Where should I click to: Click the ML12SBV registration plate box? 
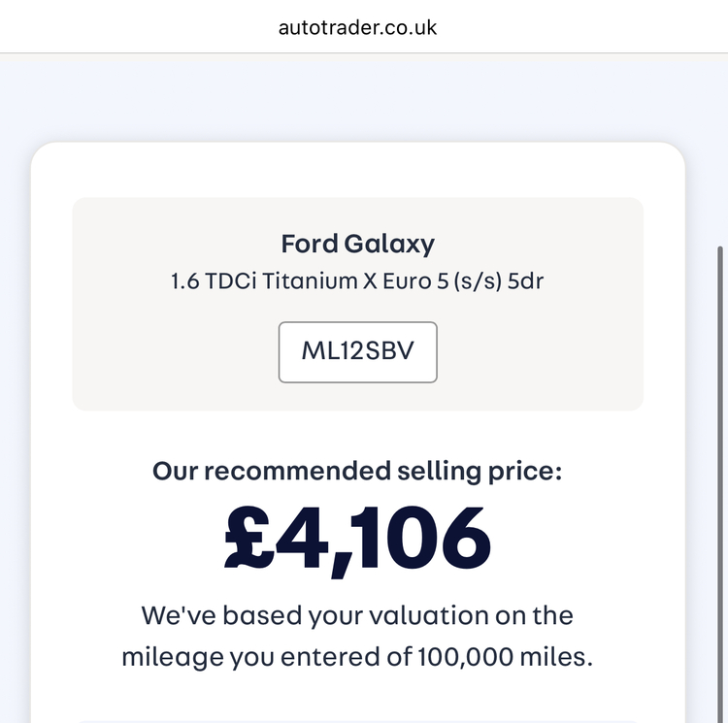(357, 351)
